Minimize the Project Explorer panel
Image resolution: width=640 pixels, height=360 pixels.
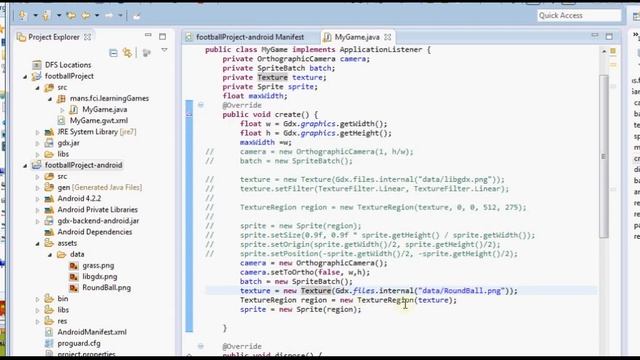coord(148,36)
